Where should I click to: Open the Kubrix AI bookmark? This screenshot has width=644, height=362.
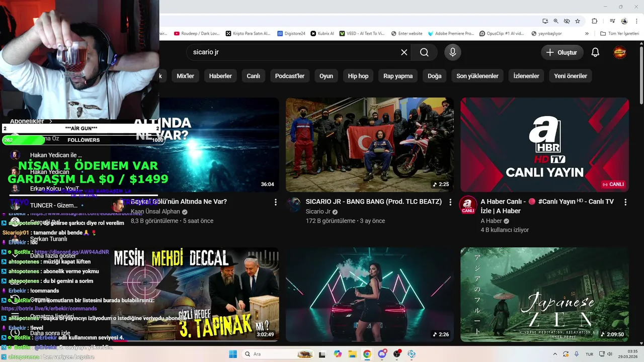pyautogui.click(x=323, y=34)
